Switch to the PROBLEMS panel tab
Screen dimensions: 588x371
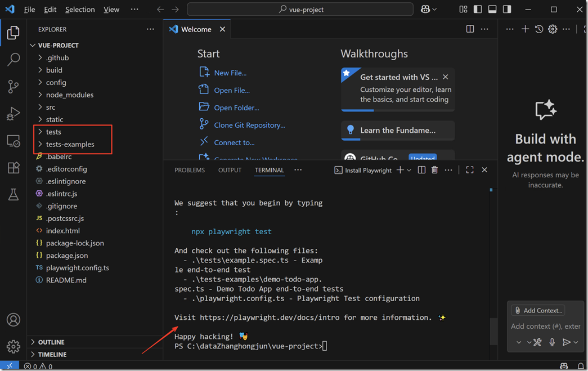(190, 170)
